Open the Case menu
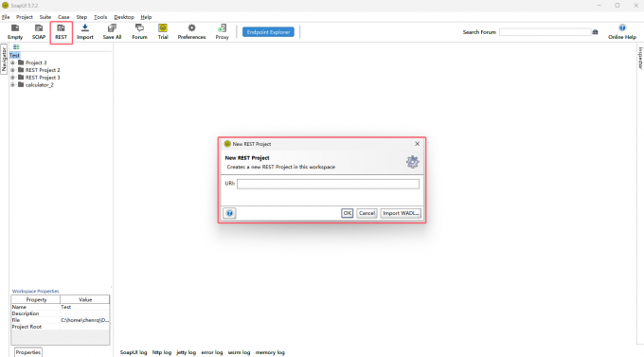Viewport: 644px width, 357px height. (63, 17)
